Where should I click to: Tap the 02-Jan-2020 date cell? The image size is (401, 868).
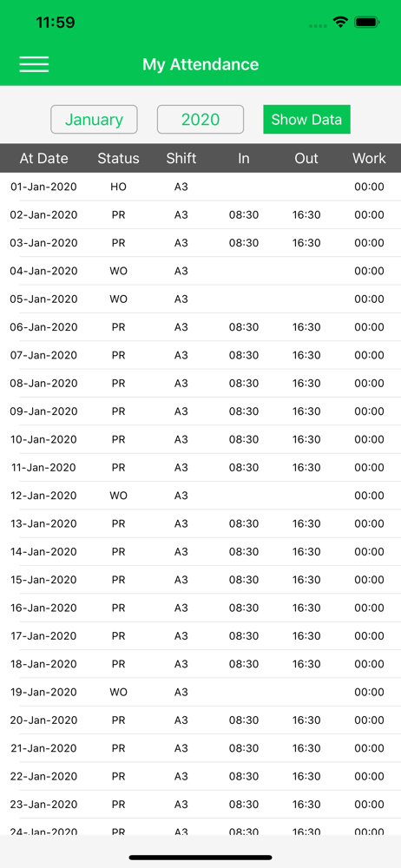tap(43, 214)
